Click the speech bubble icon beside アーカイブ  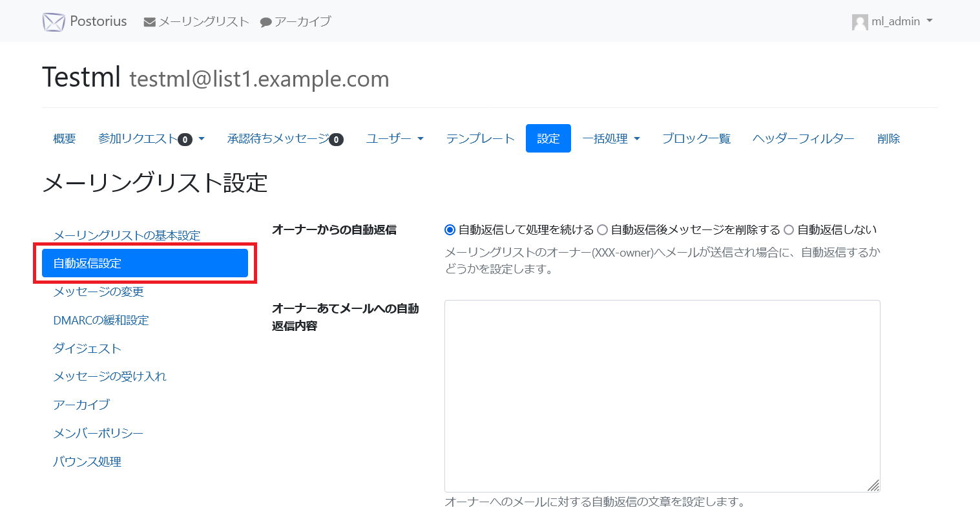point(266,22)
